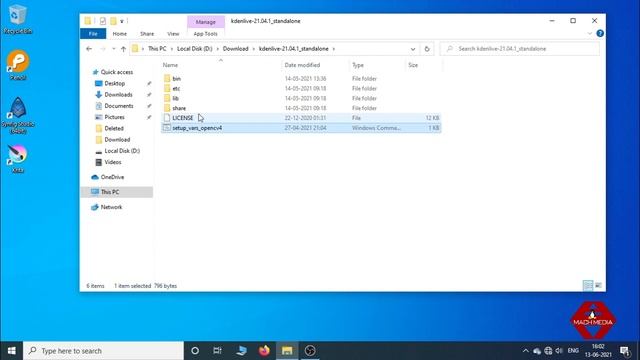Screen dimensions: 640x360
Task: Open Cortana from the taskbar
Action: tap(195, 351)
